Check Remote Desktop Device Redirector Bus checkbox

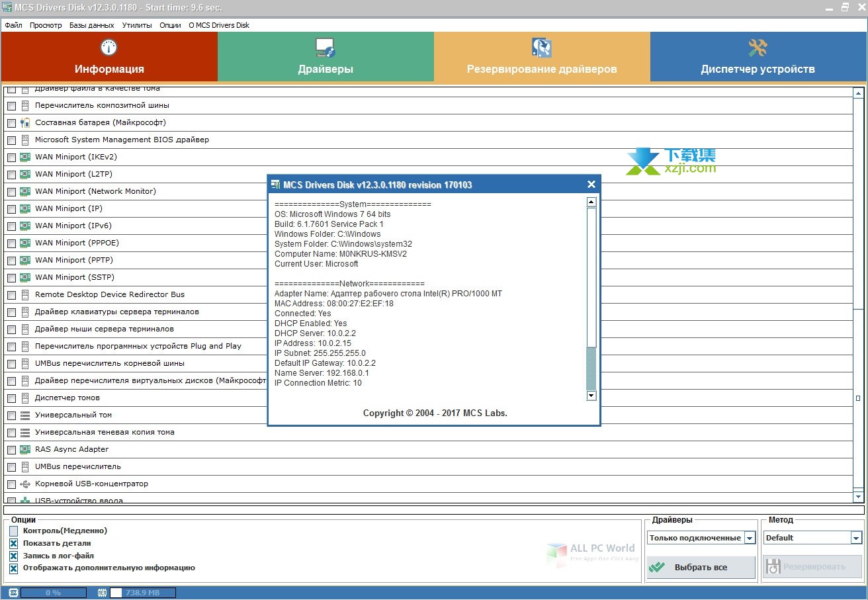click(x=12, y=295)
